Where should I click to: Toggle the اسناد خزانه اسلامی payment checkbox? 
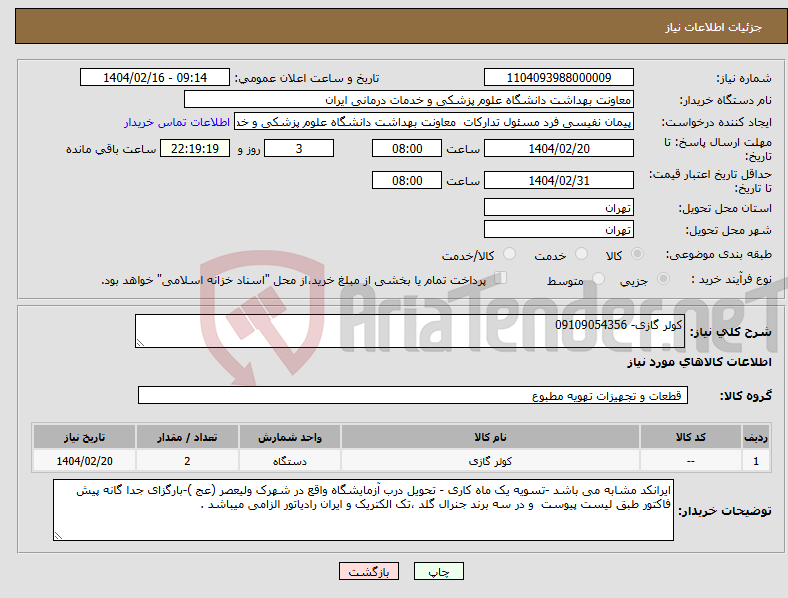501,277
